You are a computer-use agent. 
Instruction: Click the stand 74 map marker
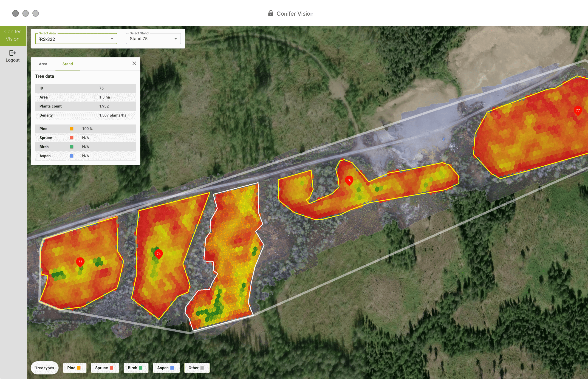(158, 254)
